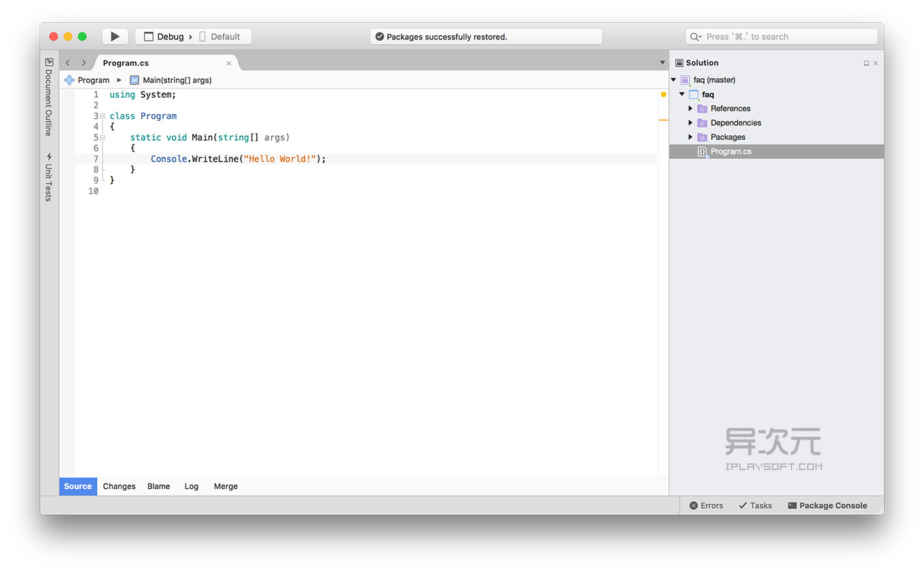Click the search field at top right
Image resolution: width=924 pixels, height=572 pixels.
pyautogui.click(x=780, y=36)
